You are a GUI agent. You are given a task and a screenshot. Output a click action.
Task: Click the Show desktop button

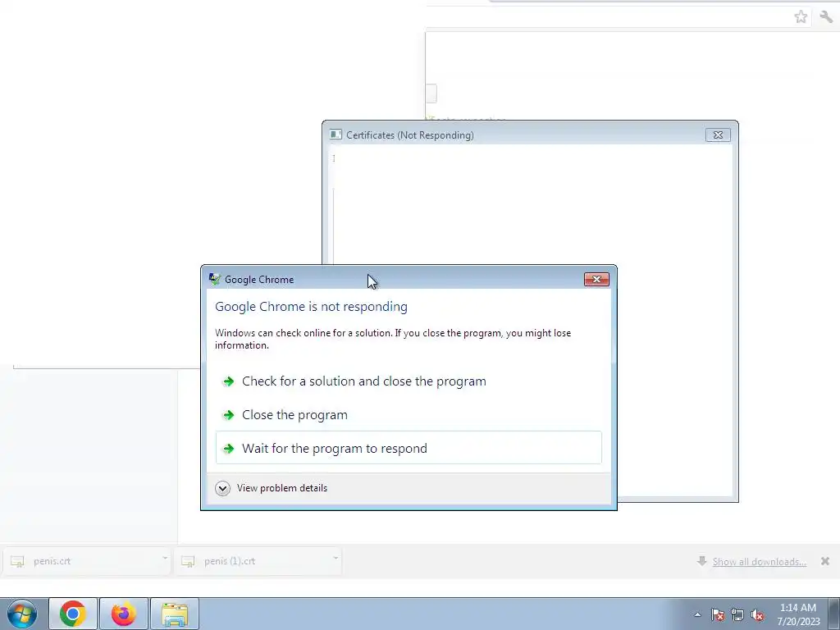pyautogui.click(x=833, y=614)
